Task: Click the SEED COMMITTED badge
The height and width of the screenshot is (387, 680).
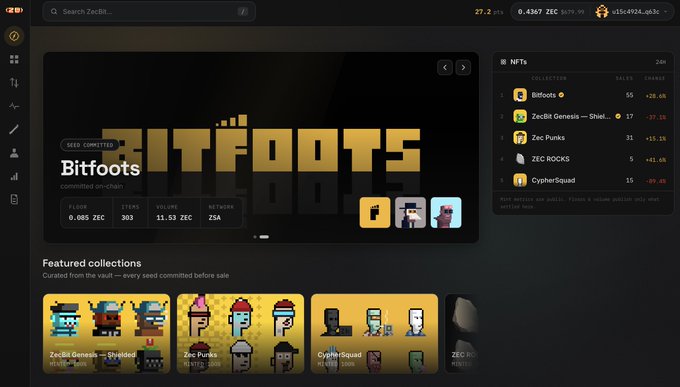Action: click(x=90, y=145)
